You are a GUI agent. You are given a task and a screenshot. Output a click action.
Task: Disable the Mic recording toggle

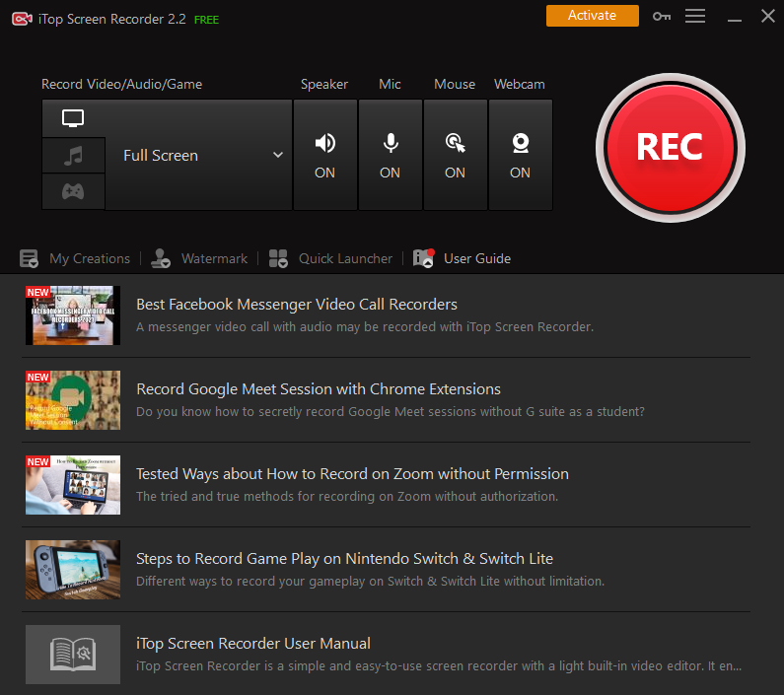point(391,155)
